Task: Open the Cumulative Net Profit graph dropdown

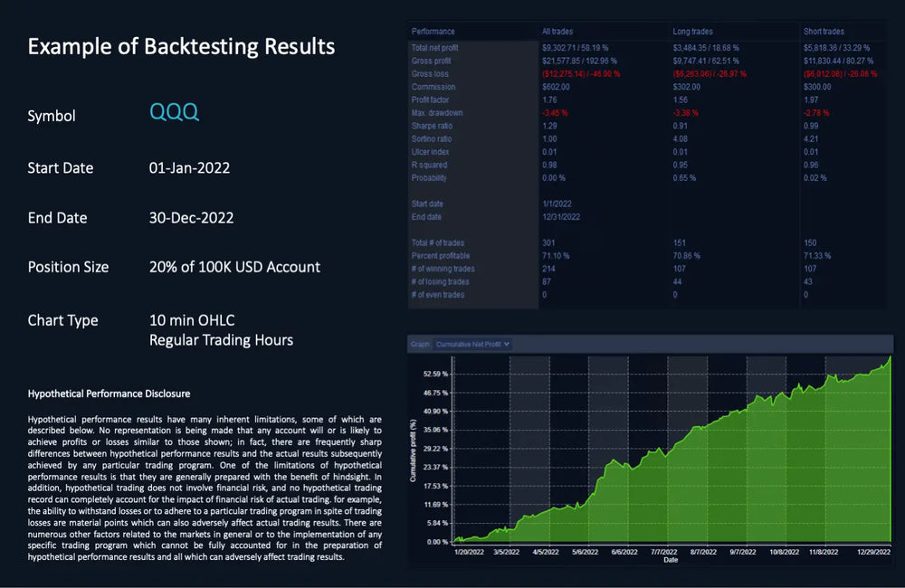Action: pos(472,344)
